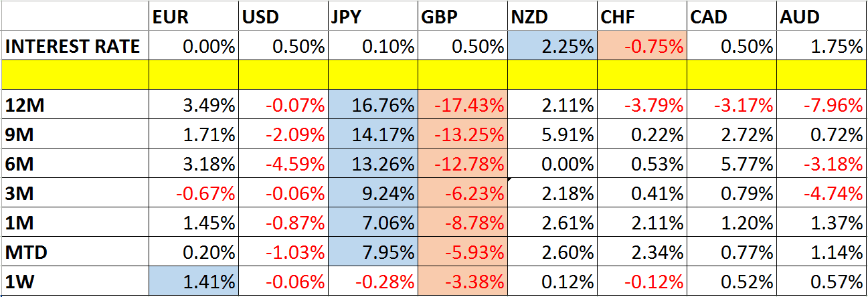
Task: Select the 12M row label
Action: pyautogui.click(x=72, y=105)
